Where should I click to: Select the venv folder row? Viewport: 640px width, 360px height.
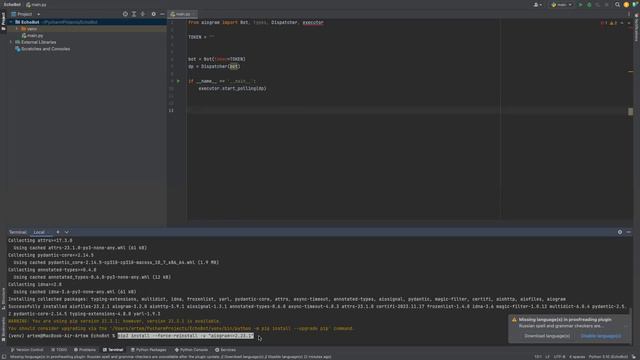point(87,29)
